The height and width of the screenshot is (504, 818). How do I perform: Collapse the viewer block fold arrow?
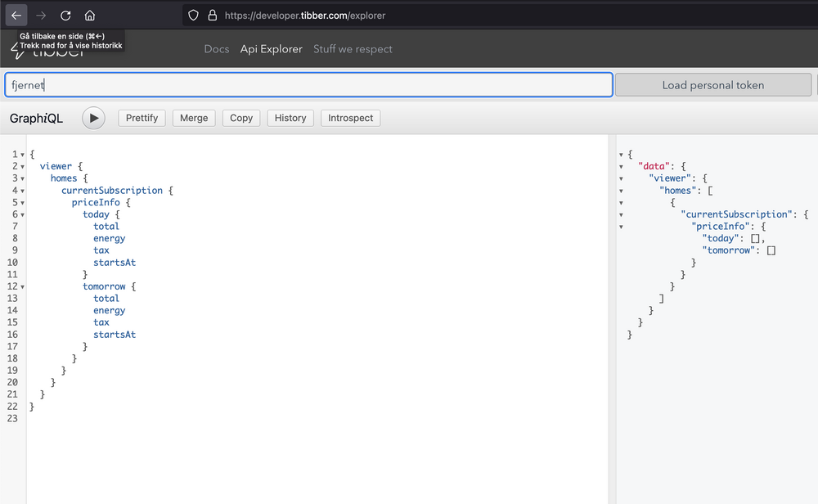[x=22, y=167]
